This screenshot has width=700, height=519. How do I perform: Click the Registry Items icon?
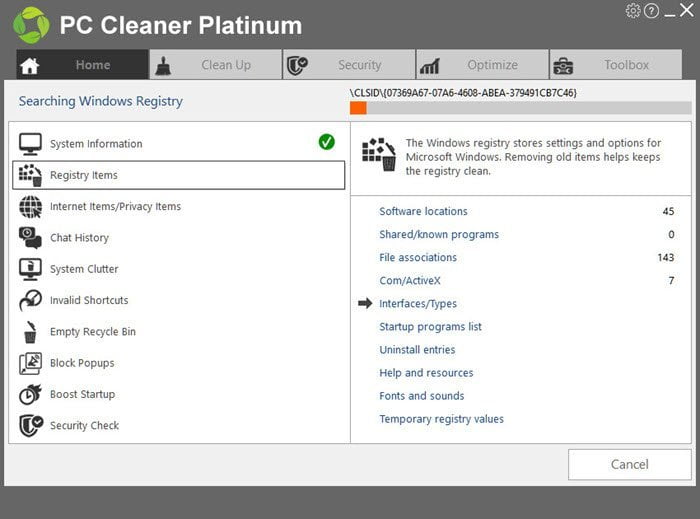click(30, 175)
